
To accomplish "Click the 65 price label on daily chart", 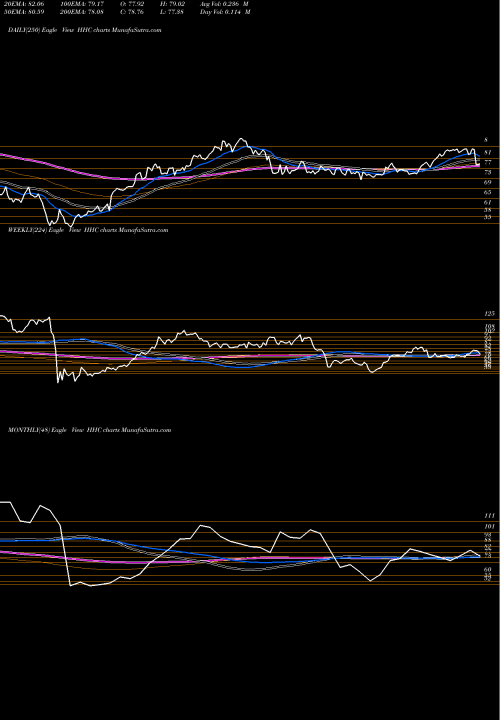I will point(488,192).
